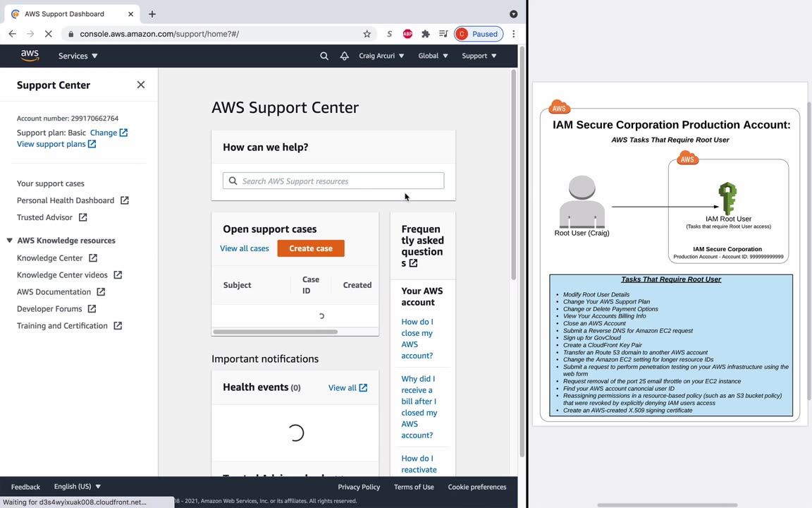Click the Case ID column header
The image size is (812, 508).
[311, 285]
